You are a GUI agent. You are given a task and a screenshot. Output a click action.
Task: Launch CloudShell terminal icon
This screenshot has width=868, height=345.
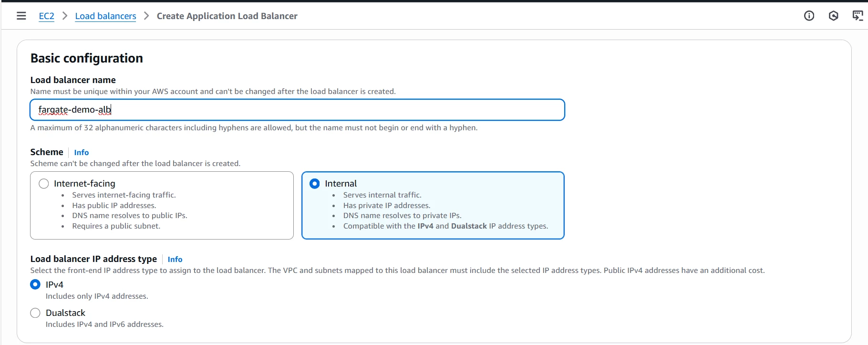tap(858, 16)
